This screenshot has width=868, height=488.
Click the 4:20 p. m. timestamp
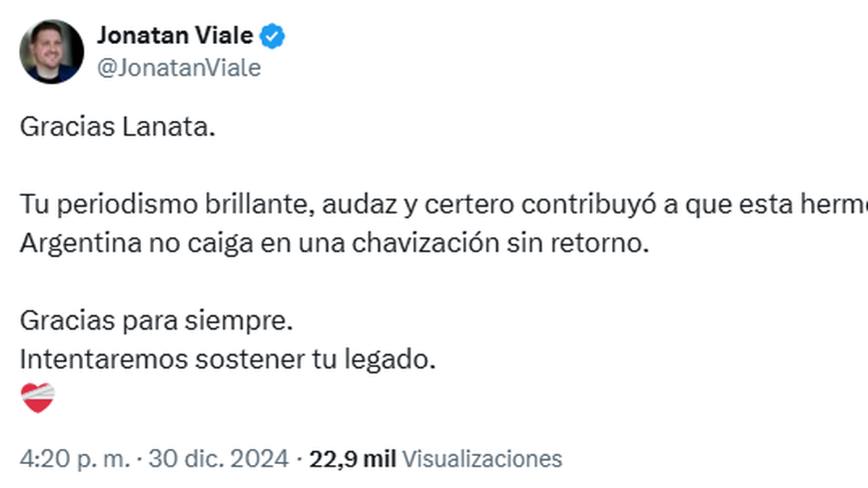[x=76, y=458]
